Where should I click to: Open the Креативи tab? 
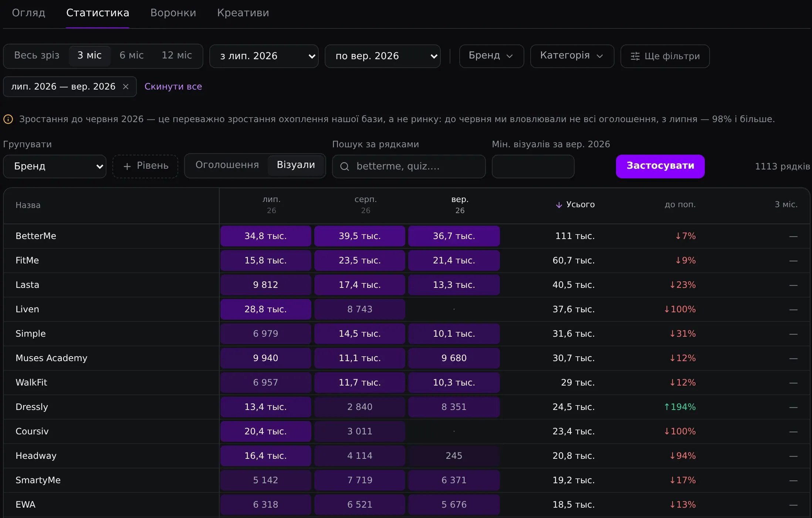(243, 13)
